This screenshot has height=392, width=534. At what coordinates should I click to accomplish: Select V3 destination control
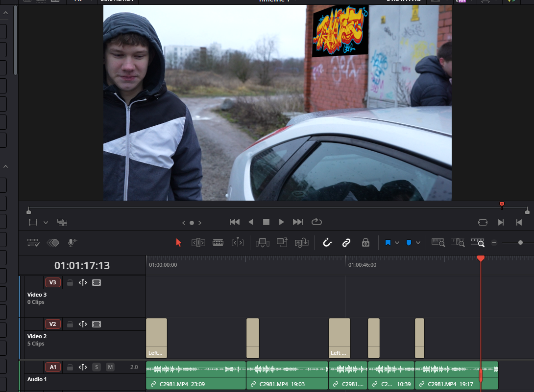pyautogui.click(x=53, y=282)
